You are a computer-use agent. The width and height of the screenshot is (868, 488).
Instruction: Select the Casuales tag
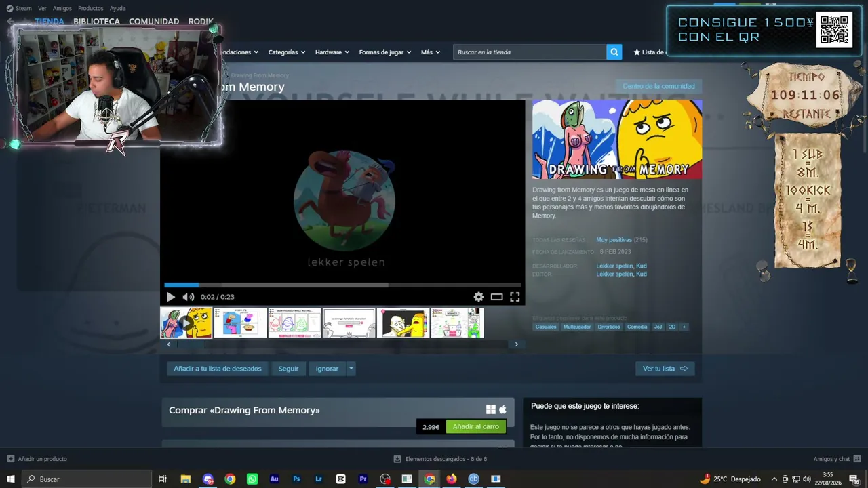[546, 327]
